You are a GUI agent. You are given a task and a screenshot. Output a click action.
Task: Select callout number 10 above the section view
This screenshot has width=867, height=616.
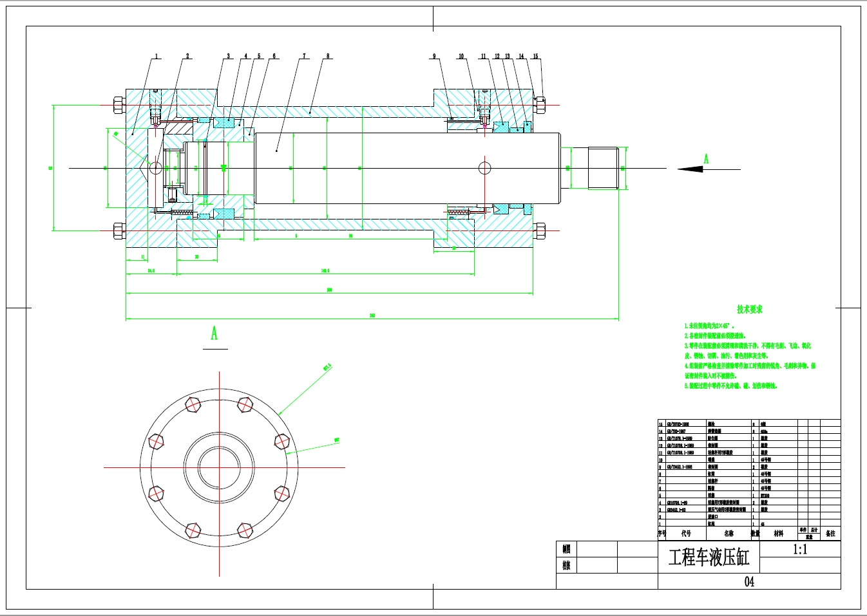(461, 56)
